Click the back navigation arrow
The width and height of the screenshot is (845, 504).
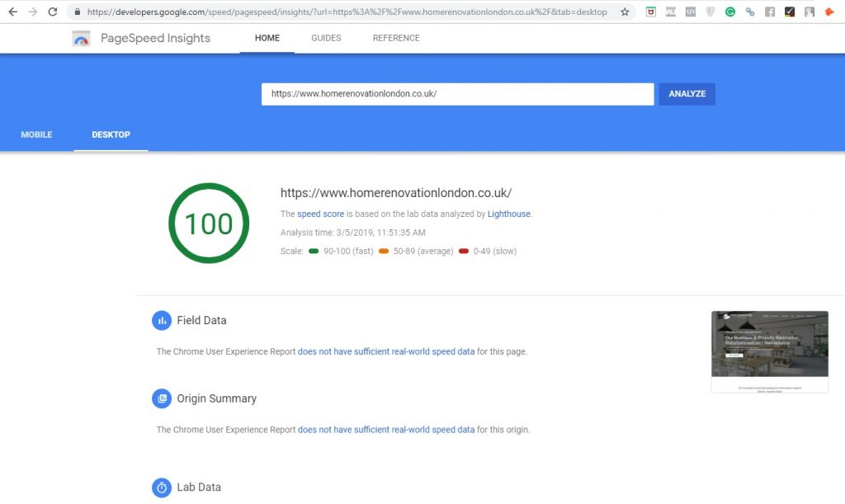[x=12, y=12]
